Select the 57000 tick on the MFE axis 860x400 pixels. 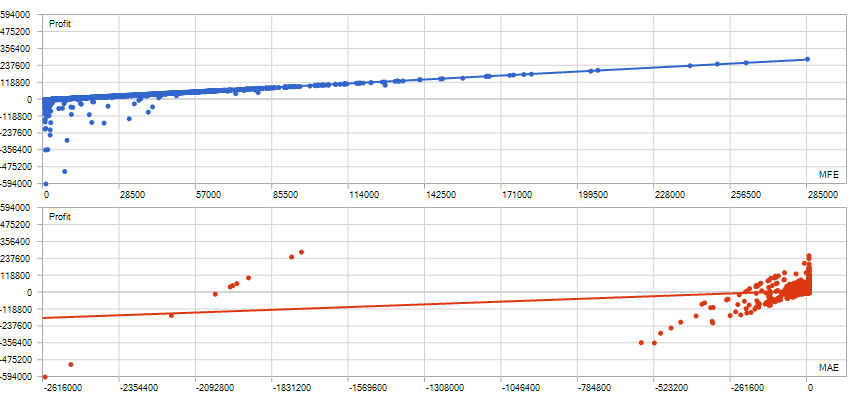click(x=208, y=195)
